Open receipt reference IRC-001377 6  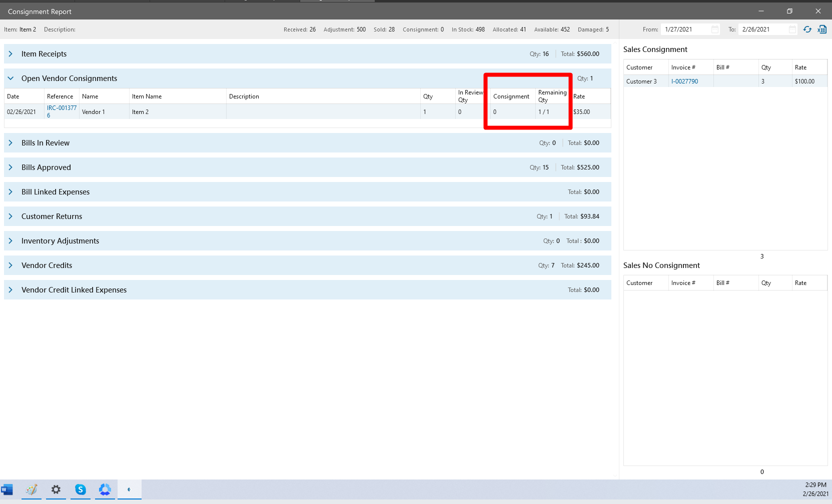(62, 111)
